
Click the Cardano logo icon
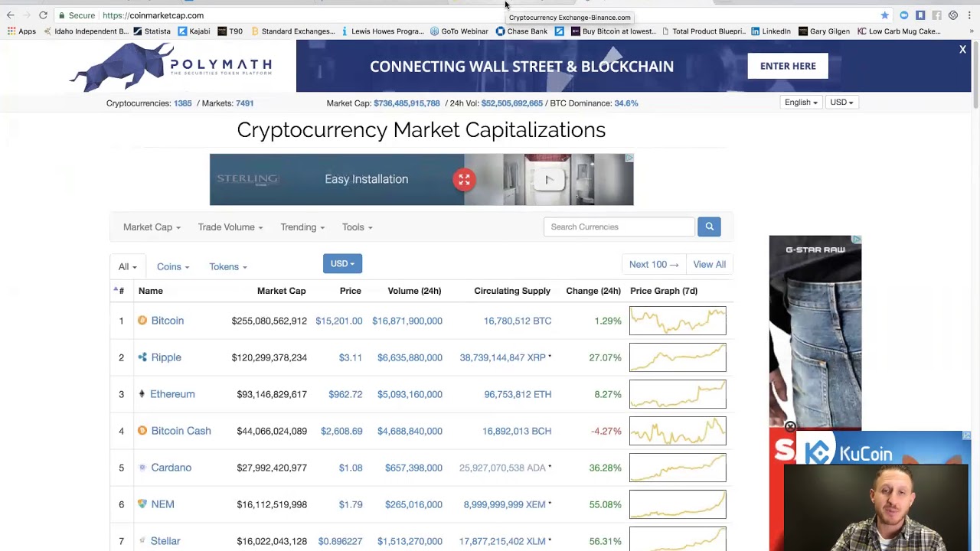pyautogui.click(x=142, y=468)
